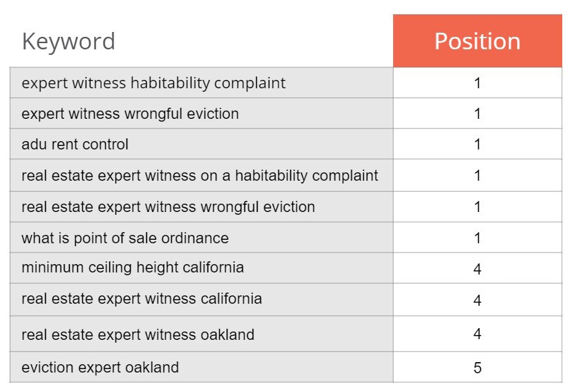The width and height of the screenshot is (572, 392).
Task: Click position value for 'eviction expert oakland'
Action: click(477, 367)
